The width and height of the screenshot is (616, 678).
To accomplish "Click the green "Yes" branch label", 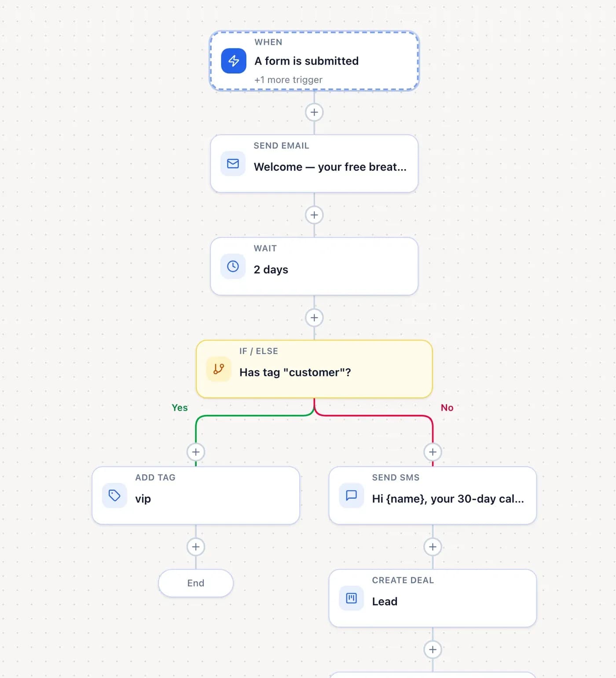I will coord(180,408).
